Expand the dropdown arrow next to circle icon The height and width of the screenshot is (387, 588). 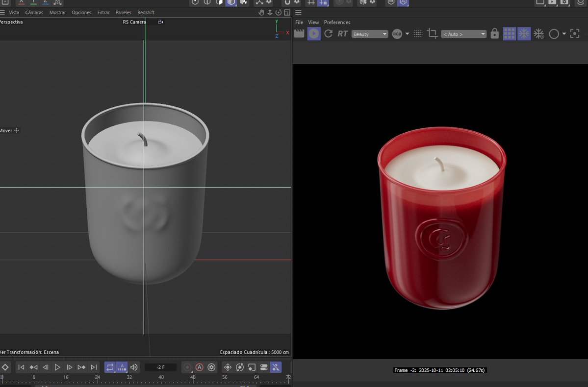[x=564, y=34]
